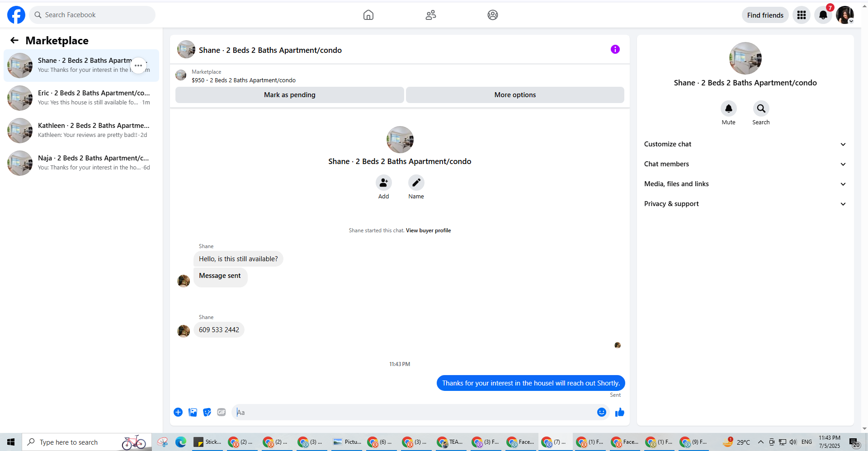Search in conversation magnifier icon
868x451 pixels.
(x=761, y=108)
